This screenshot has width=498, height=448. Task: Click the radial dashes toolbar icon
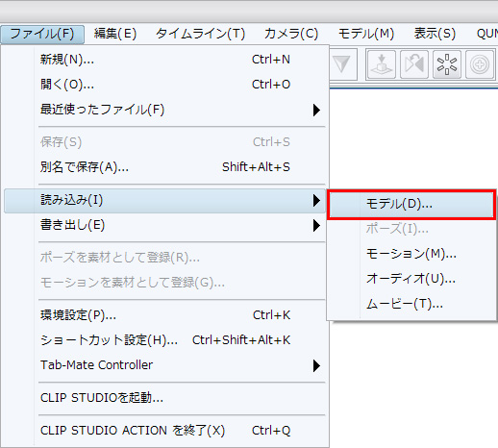447,64
